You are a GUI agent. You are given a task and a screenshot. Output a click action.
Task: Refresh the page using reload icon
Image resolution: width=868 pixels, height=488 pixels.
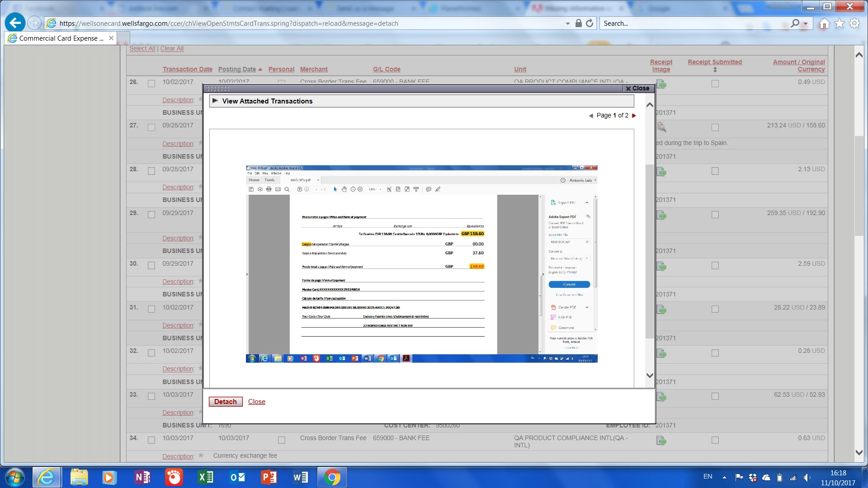590,23
